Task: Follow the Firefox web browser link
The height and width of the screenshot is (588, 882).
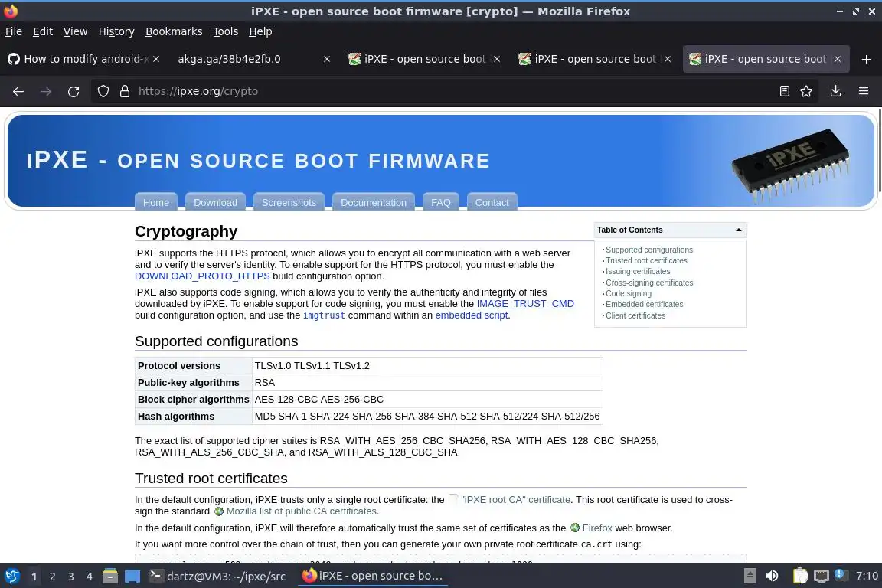Action: tap(597, 528)
